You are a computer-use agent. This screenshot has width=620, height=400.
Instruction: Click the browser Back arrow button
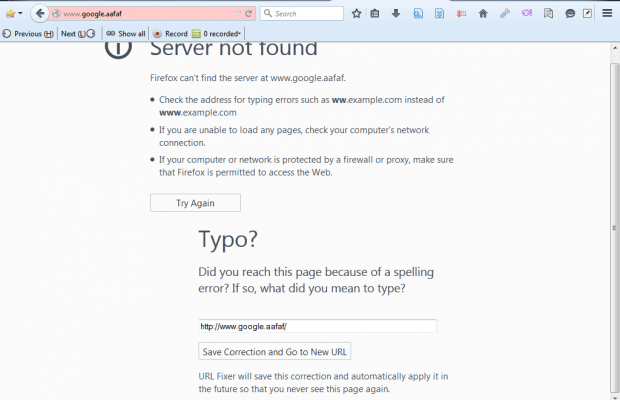40,13
